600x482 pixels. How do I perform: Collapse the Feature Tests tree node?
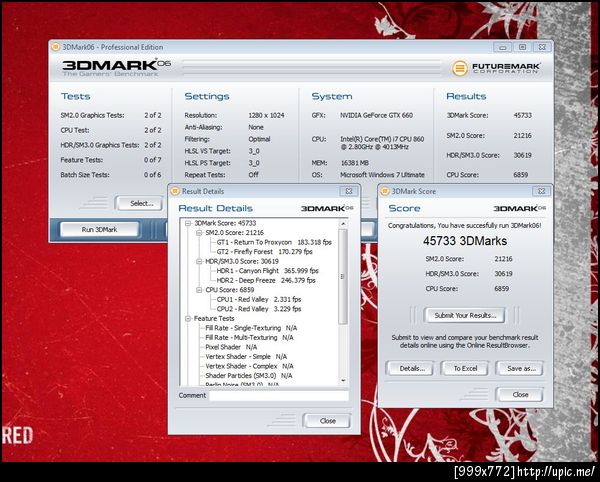[188, 318]
